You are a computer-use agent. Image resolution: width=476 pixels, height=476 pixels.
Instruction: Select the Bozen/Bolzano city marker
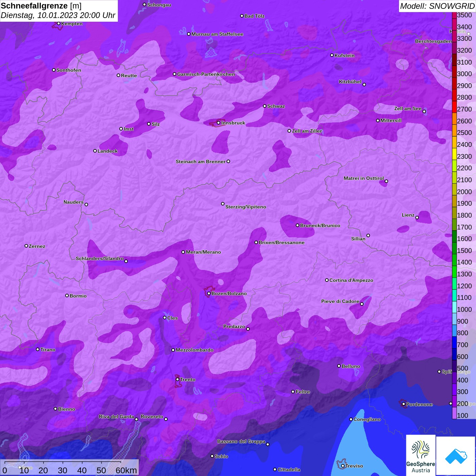coord(209,293)
